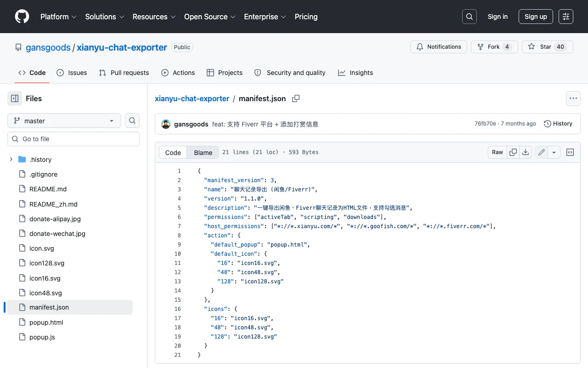Expand the Platform menu

pos(58,17)
